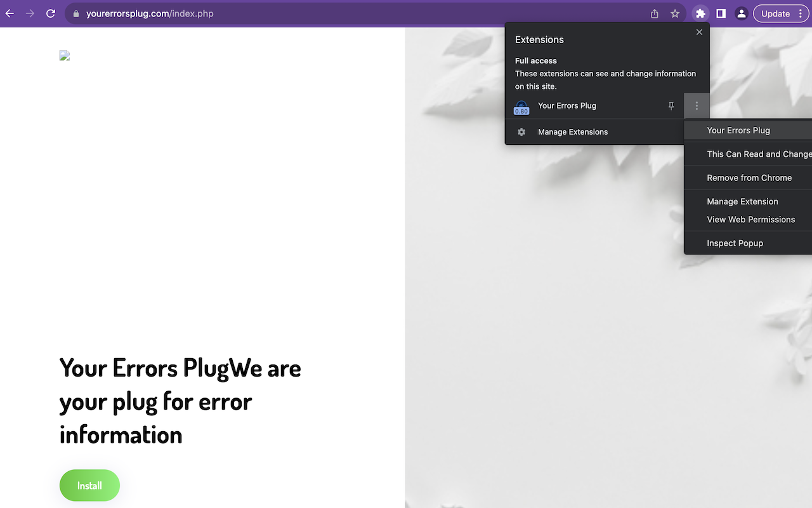Toggle More actions for Your Errors Plug
812x508 pixels.
click(x=697, y=106)
